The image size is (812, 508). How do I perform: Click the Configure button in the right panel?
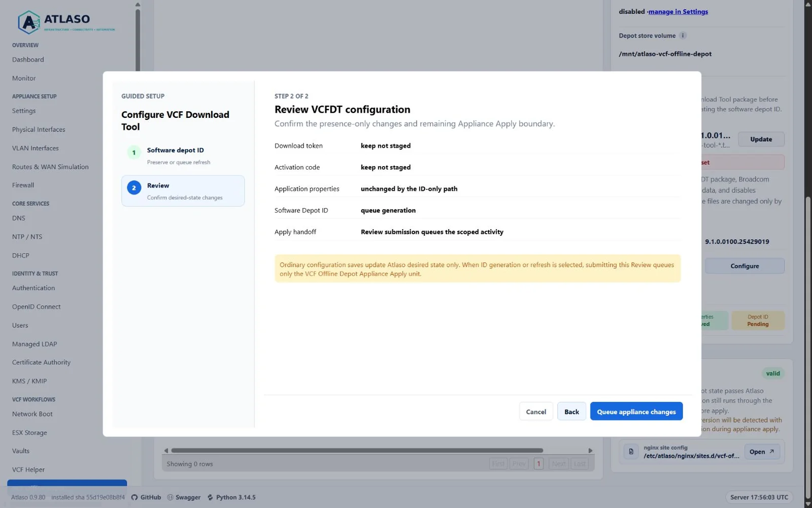(745, 266)
